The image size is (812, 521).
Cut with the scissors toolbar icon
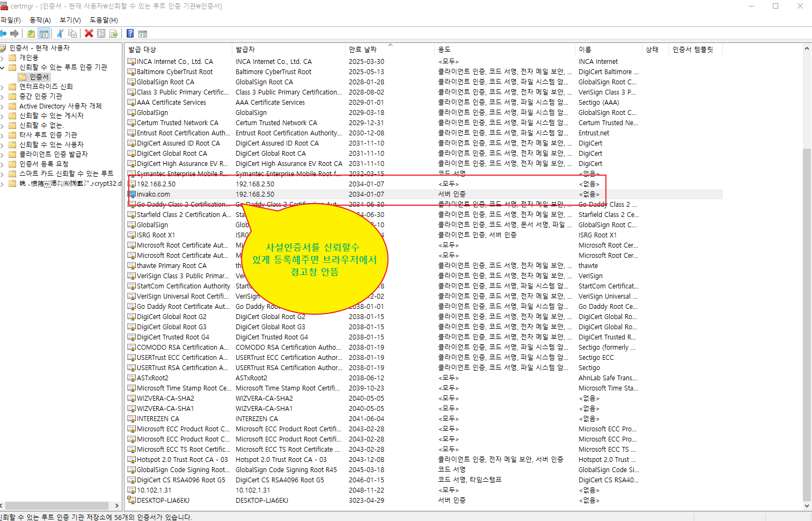coord(60,33)
